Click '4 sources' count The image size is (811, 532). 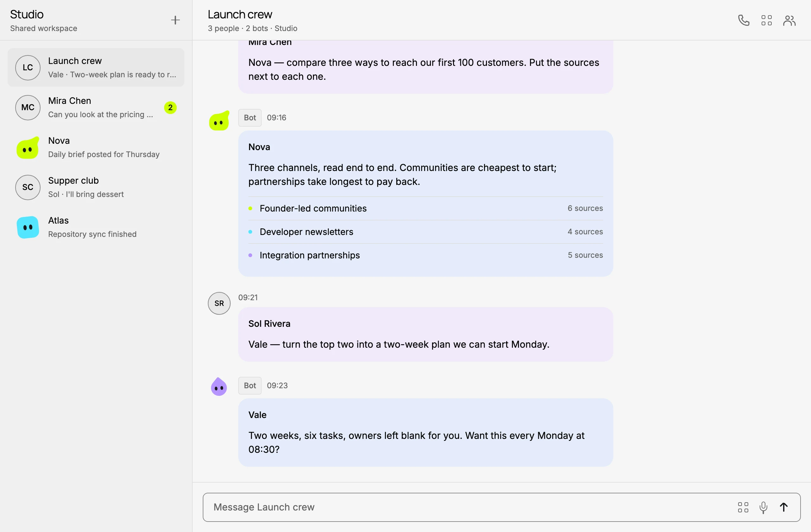click(585, 231)
